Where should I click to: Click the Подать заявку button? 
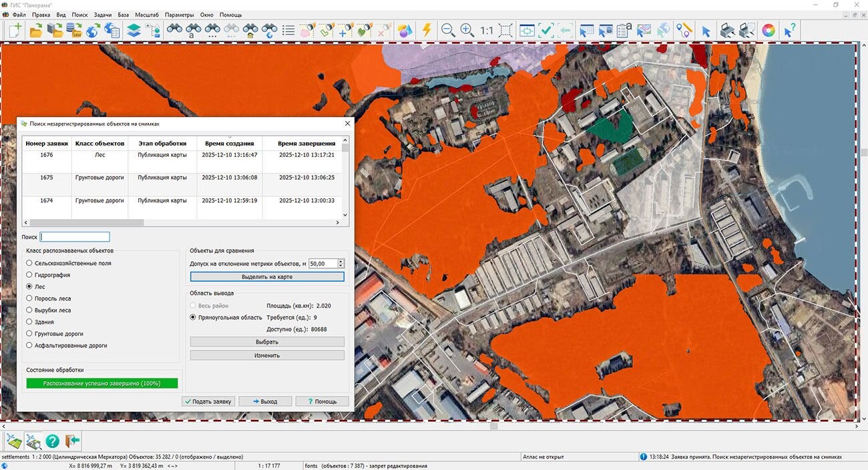click(x=208, y=401)
